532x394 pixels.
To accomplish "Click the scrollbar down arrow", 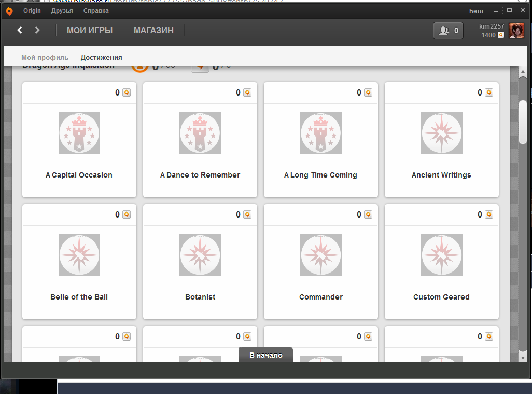I will (523, 358).
